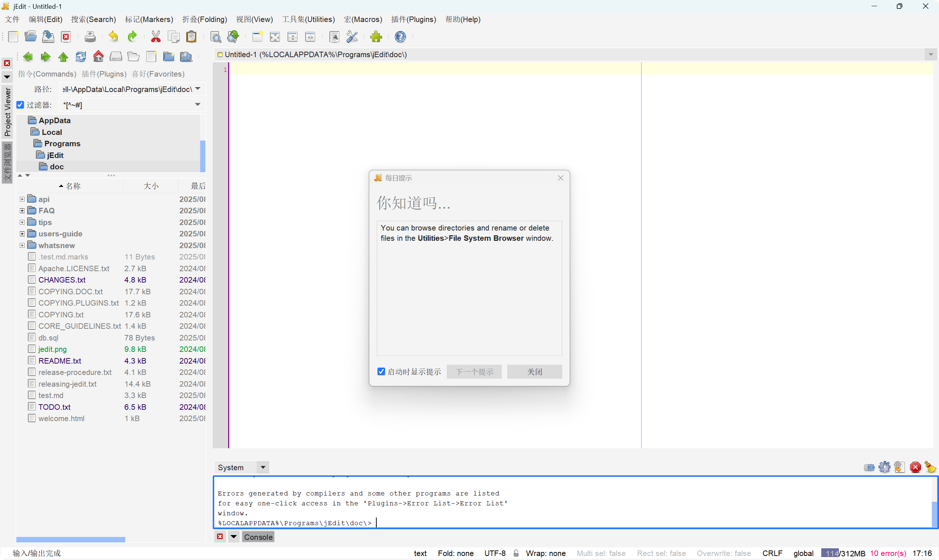Close the daily tip dialog with 关闭 button
The height and width of the screenshot is (560, 939).
pos(534,372)
